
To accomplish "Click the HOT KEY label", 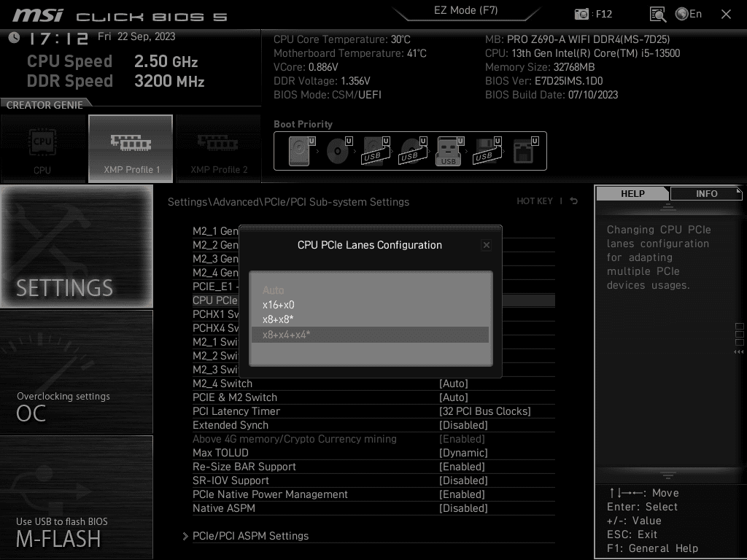I will [x=535, y=201].
